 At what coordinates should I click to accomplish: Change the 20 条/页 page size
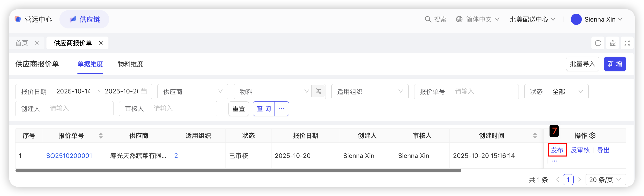pos(605,180)
